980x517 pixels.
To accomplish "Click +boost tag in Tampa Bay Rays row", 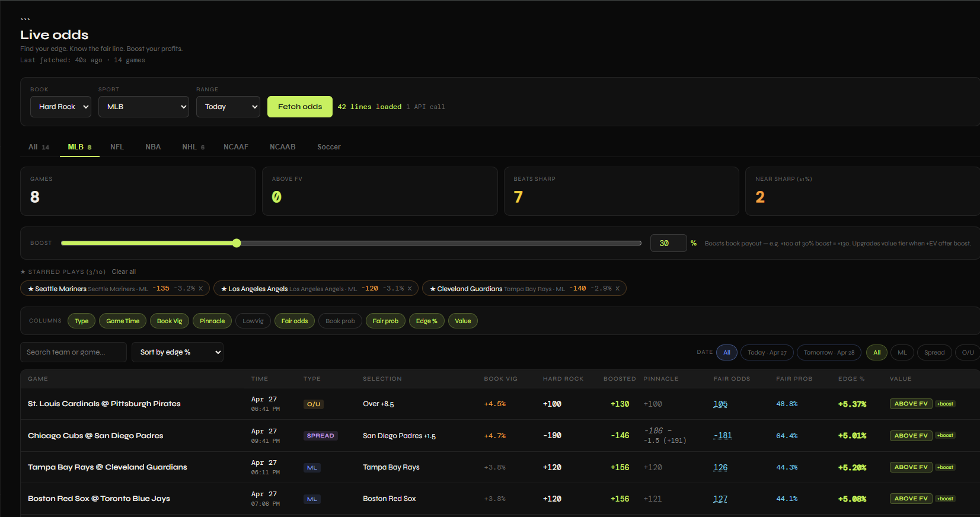I will (945, 467).
